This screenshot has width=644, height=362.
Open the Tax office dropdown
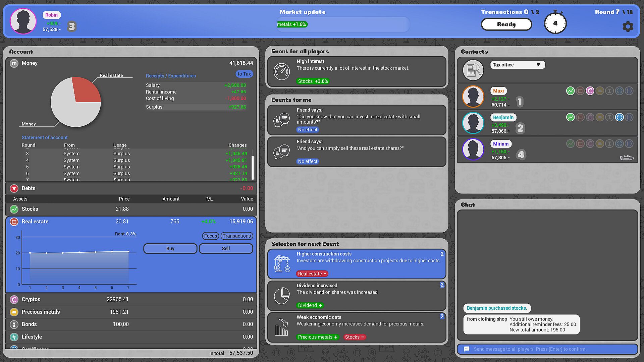(x=517, y=65)
